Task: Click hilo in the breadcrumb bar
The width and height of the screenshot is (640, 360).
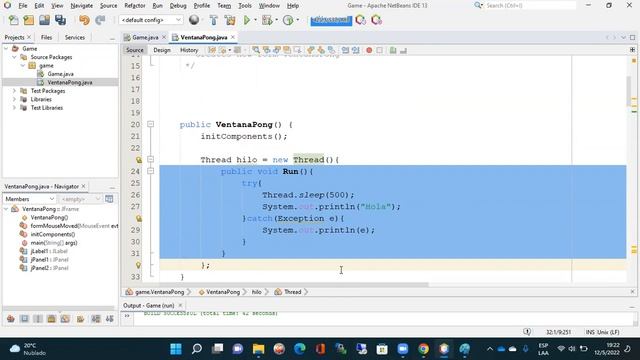Action: (257, 292)
